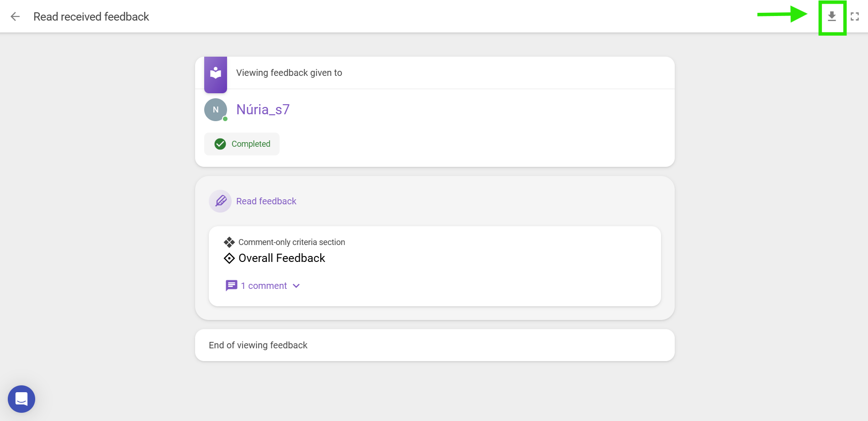Click the criteria section diamonds icon
This screenshot has width=868, height=421.
[x=229, y=242]
